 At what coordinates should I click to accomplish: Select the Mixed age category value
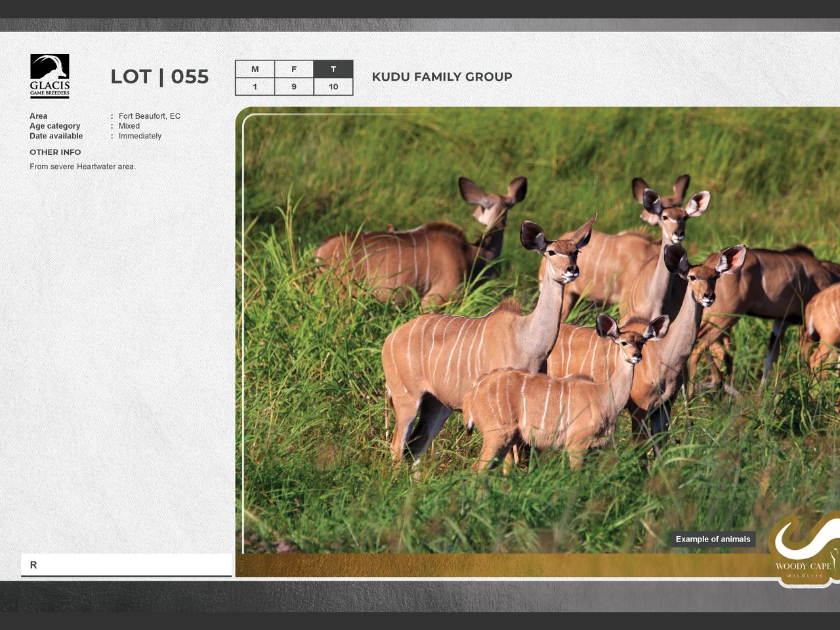pos(129,126)
